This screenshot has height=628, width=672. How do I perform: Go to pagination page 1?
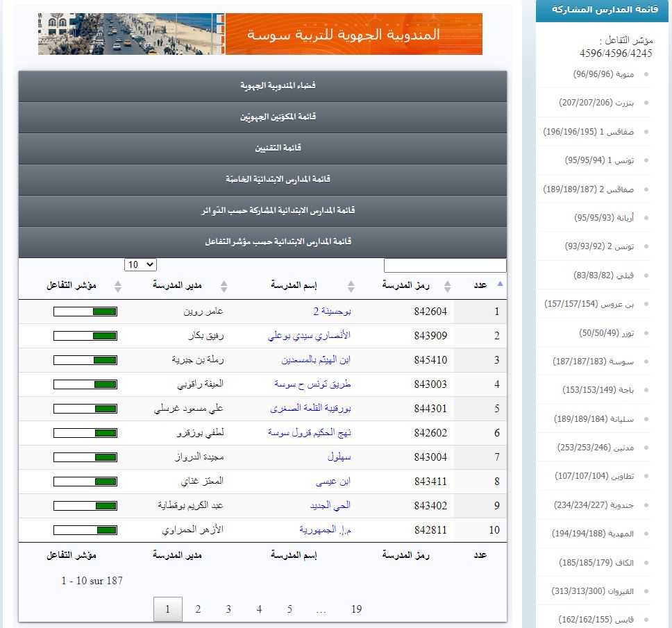pyautogui.click(x=167, y=609)
